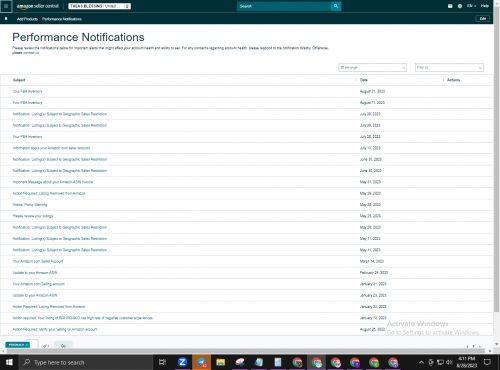Click the Feedback button

(17, 345)
